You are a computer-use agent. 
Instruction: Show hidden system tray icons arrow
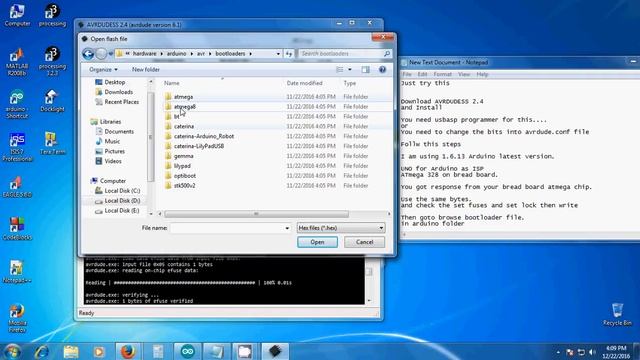(x=558, y=352)
